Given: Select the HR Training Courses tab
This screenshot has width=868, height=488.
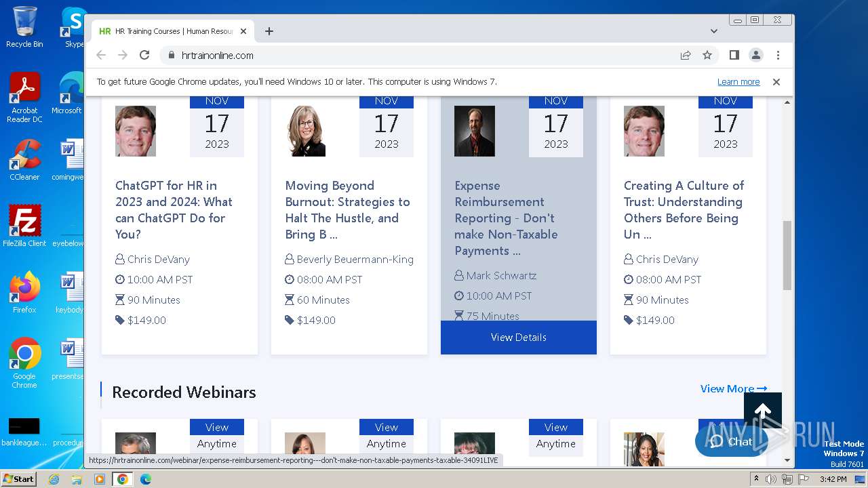Looking at the screenshot, I should point(173,31).
